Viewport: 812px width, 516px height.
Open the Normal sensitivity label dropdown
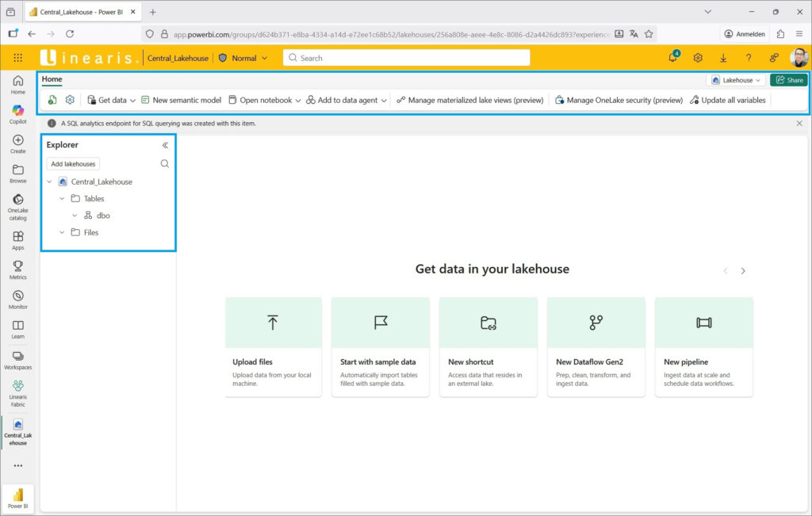243,58
